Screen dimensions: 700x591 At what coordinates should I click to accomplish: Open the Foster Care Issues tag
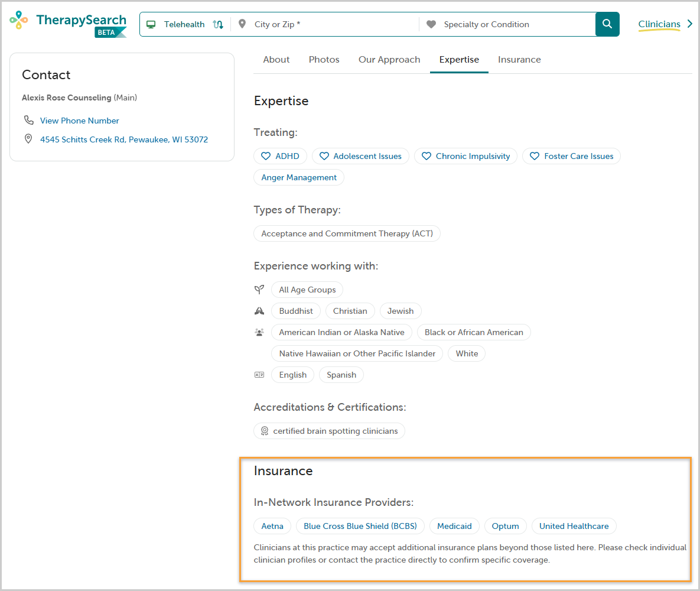(x=571, y=156)
